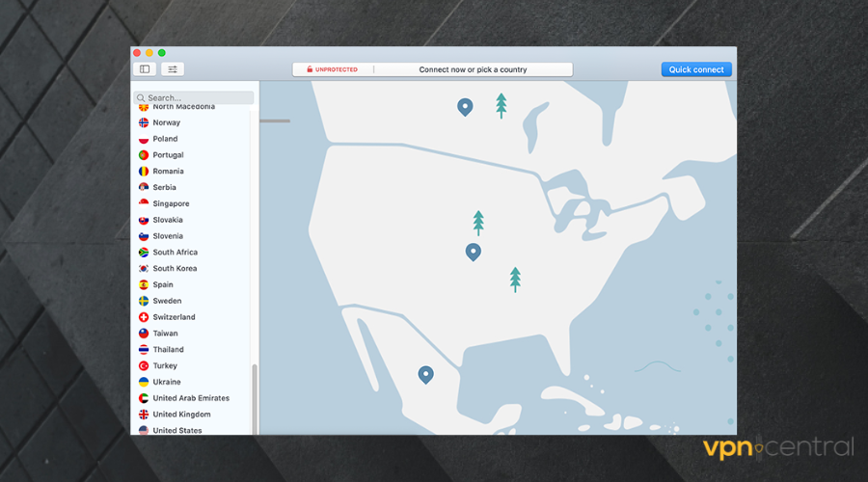Toggle the sidebar panel icon

(x=145, y=69)
